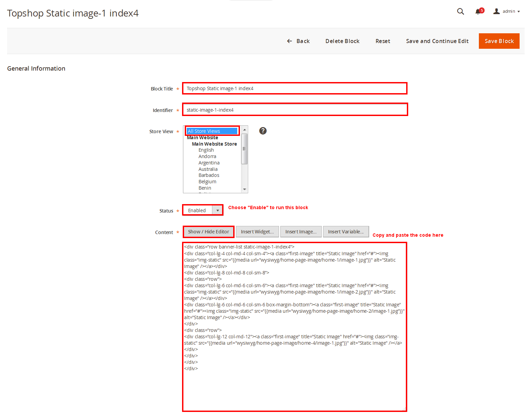Screen dimensions: 528x420
Task: Click Delete Block
Action: tap(342, 41)
